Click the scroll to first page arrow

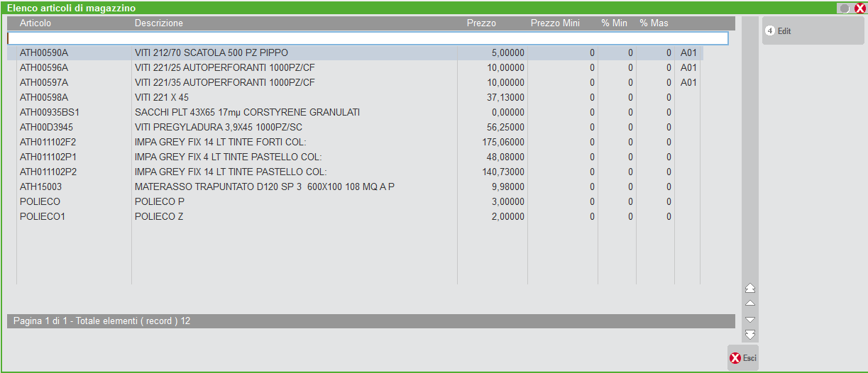pos(750,288)
